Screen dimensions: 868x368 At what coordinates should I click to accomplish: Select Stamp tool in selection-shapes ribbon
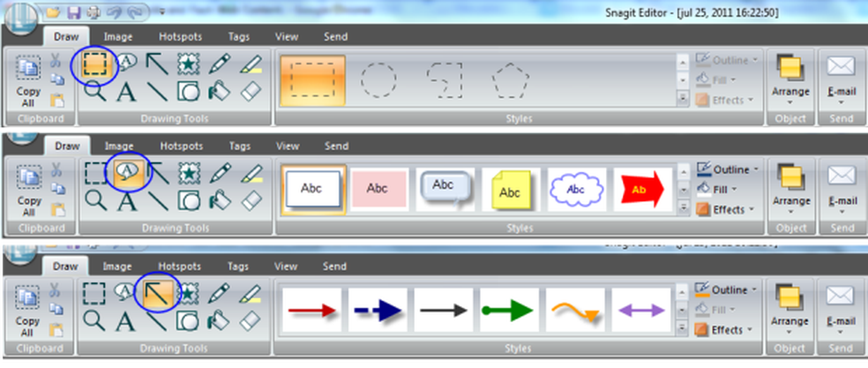point(188,64)
